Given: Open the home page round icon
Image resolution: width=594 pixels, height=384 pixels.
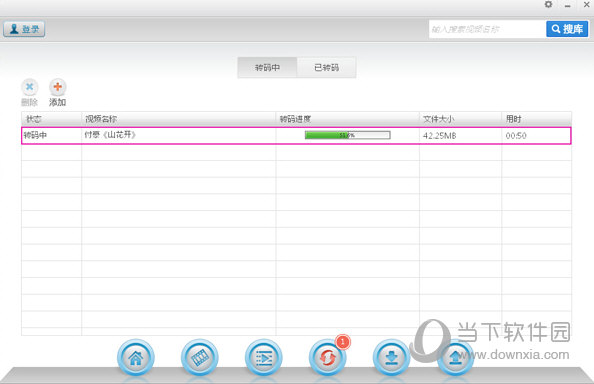Looking at the screenshot, I should coord(136,357).
